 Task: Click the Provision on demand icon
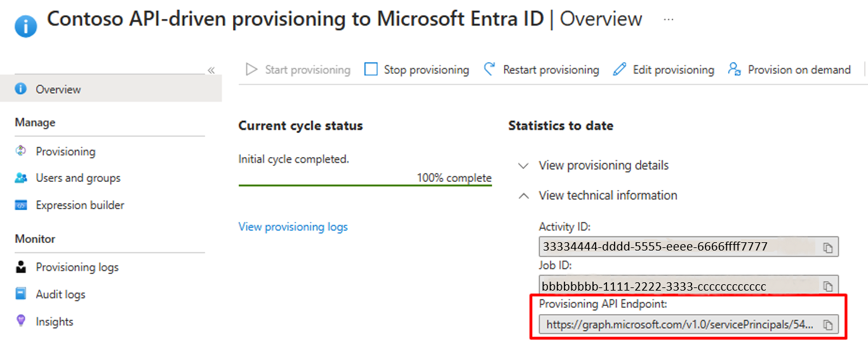pyautogui.click(x=735, y=69)
